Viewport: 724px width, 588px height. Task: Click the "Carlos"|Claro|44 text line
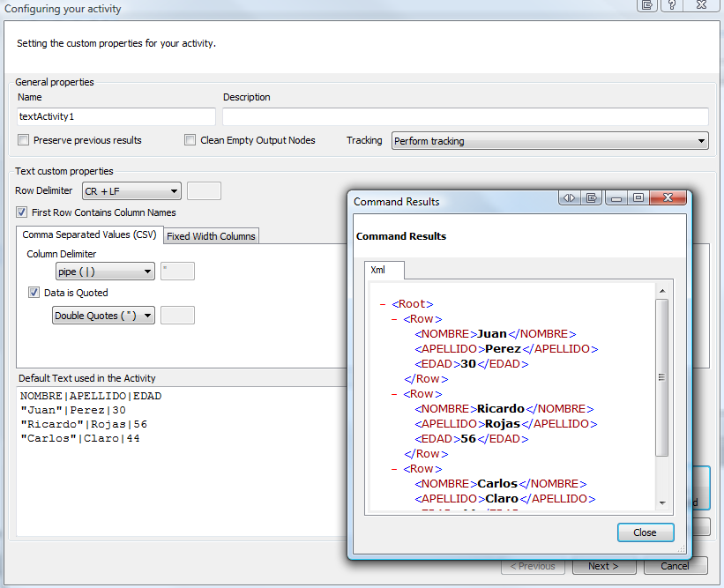tap(80, 438)
